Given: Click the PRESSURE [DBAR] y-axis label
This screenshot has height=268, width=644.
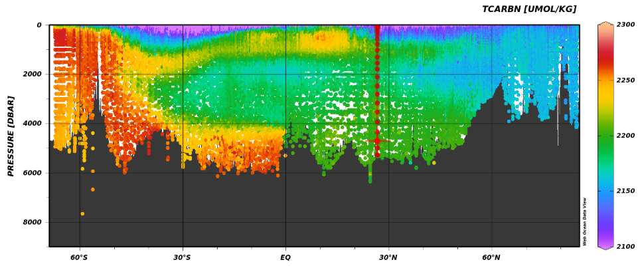Looking at the screenshot, I should pos(11,136).
